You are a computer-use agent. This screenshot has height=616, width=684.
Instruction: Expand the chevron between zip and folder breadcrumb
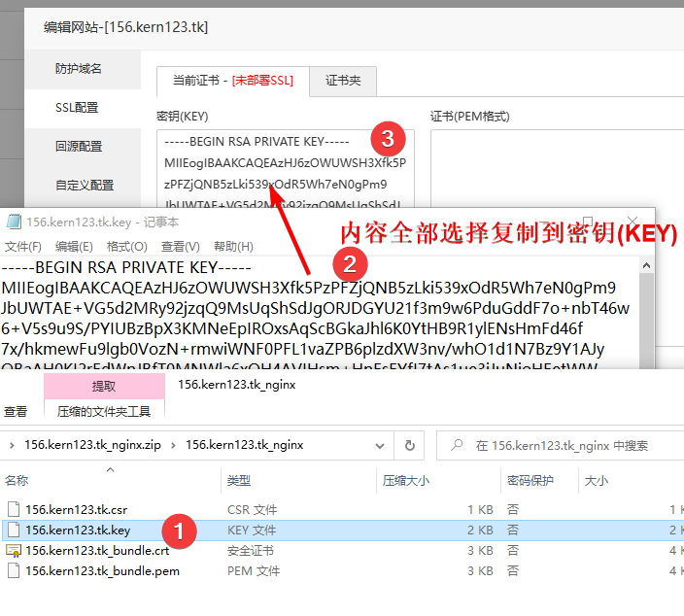[173, 445]
